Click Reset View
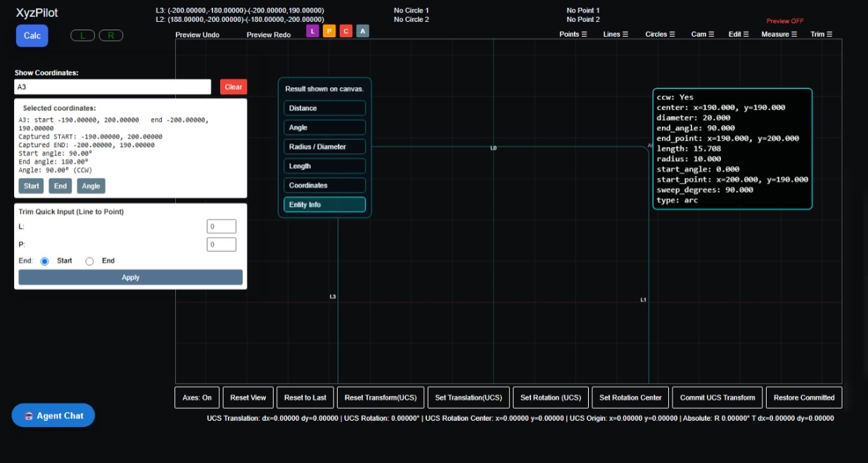The image size is (868, 463). click(248, 398)
